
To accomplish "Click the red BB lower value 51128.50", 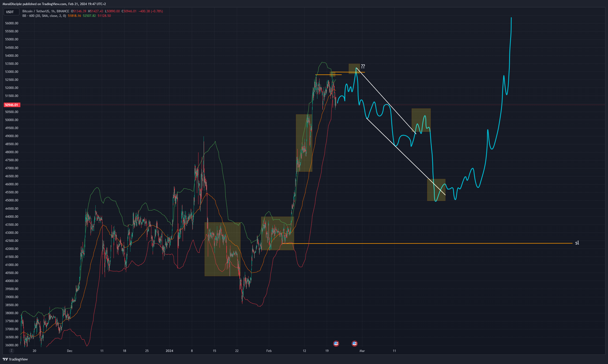I will pyautogui.click(x=104, y=16).
